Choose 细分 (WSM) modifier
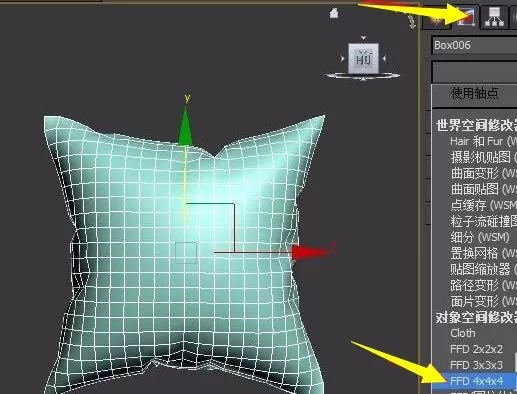517x394 pixels. [x=480, y=237]
